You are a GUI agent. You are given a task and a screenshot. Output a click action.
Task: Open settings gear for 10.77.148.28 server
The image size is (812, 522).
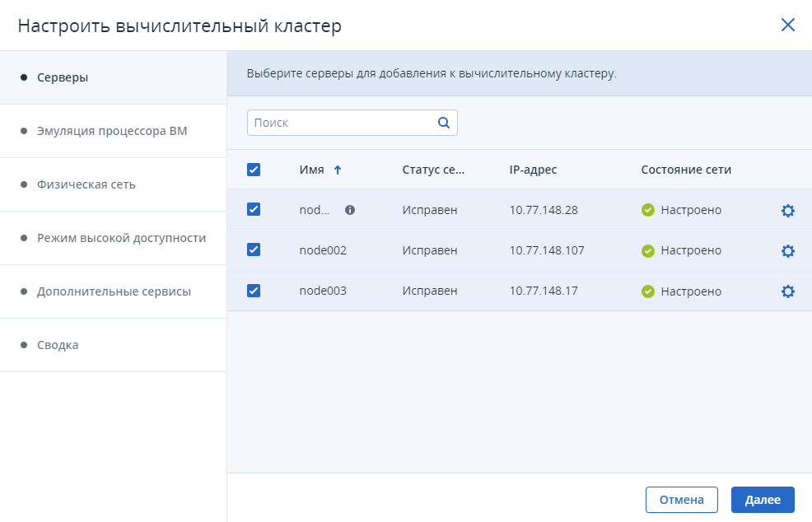[787, 210]
